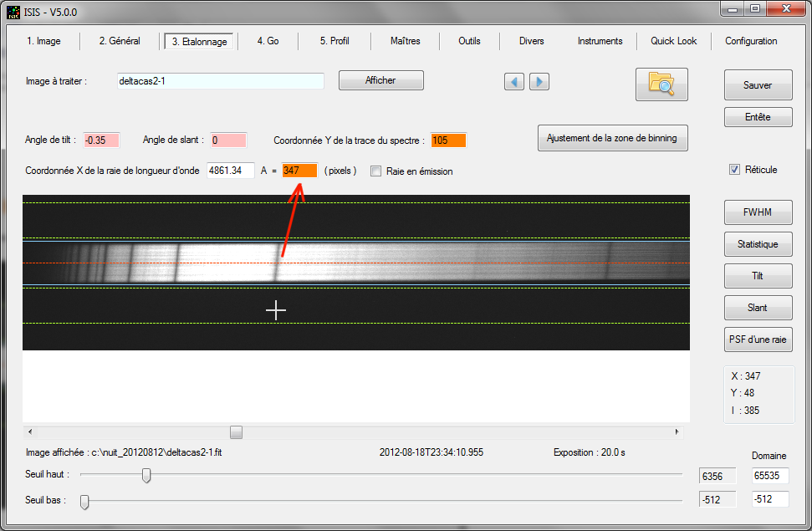The height and width of the screenshot is (531, 812).
Task: Click the scrollbar right arrow under the image
Action: [677, 432]
